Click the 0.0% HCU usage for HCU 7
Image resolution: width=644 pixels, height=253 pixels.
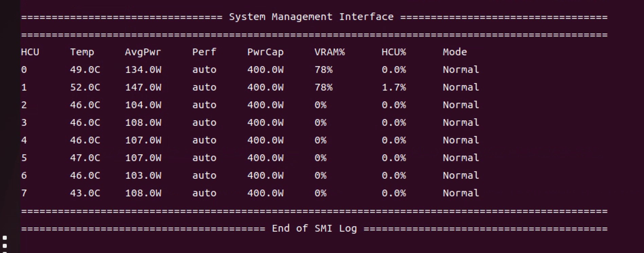[x=394, y=193]
